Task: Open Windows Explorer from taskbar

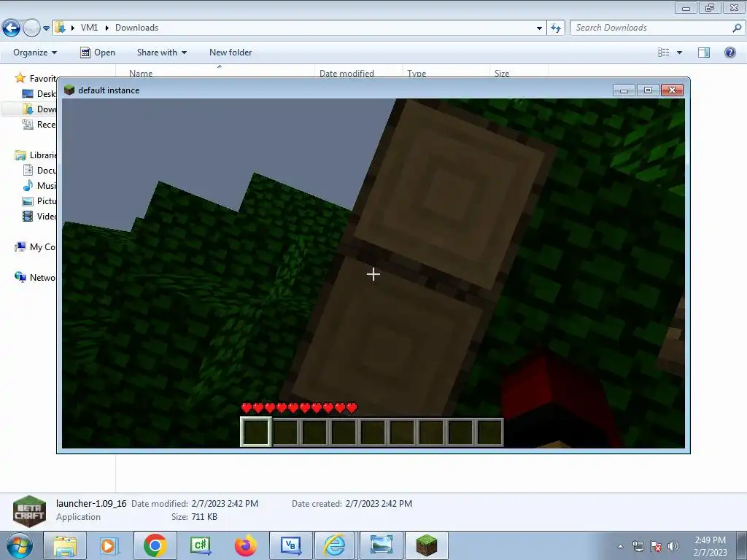Action: (65, 545)
